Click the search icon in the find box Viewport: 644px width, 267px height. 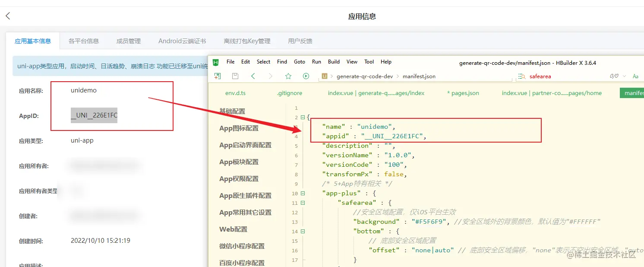(x=523, y=76)
